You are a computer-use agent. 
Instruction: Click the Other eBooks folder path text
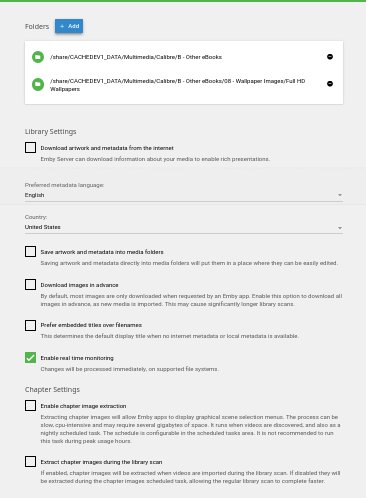tap(136, 57)
